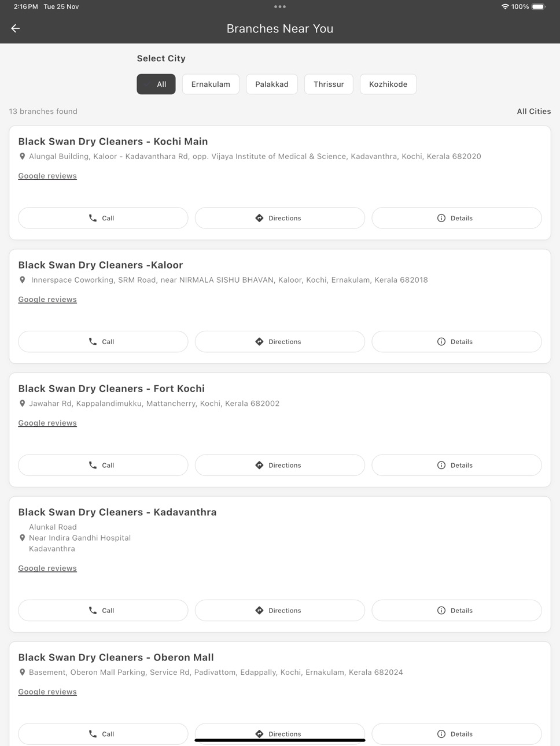Open the Black Swan Kaloor branch card title
The width and height of the screenshot is (560, 746).
pyautogui.click(x=101, y=265)
